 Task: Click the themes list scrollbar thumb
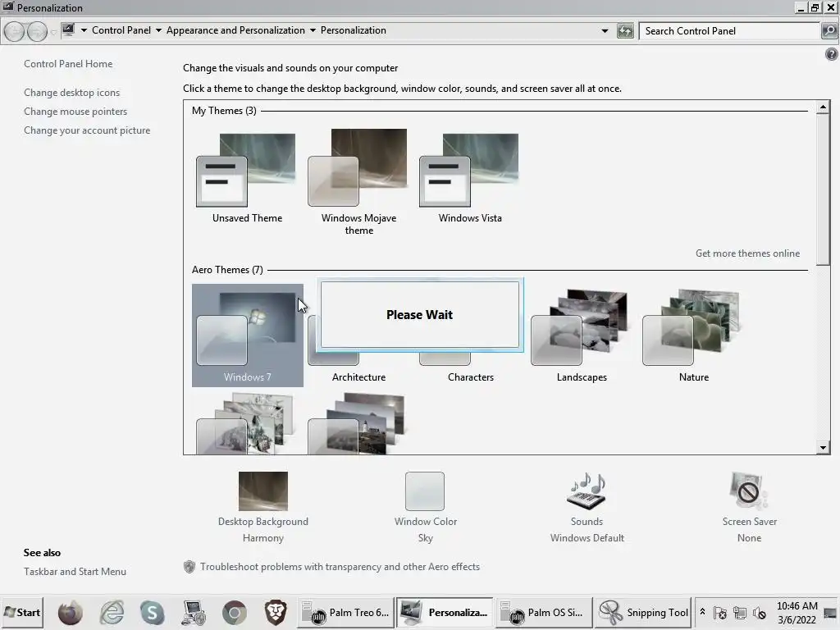[x=823, y=189]
